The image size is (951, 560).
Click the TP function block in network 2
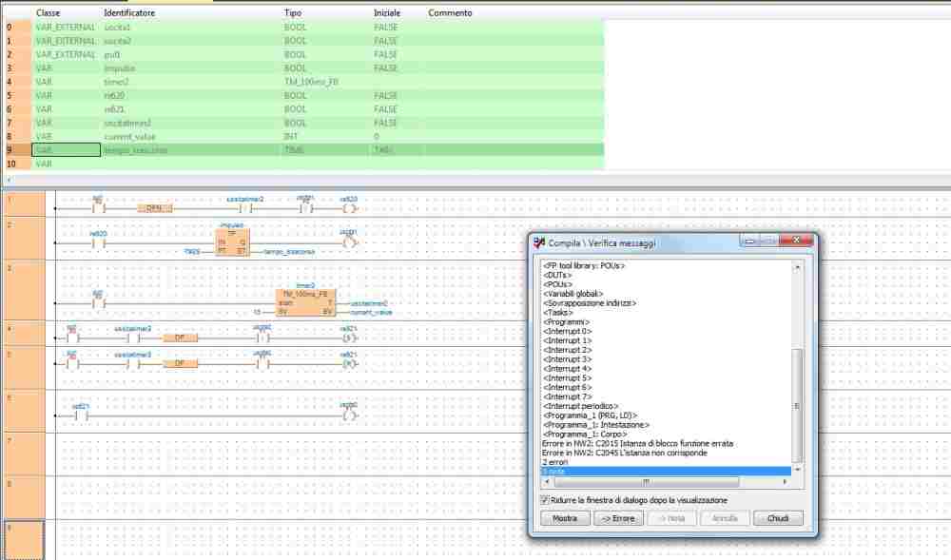(x=231, y=241)
